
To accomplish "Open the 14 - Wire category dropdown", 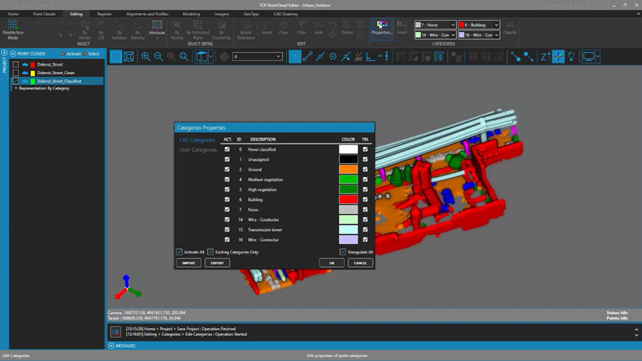I will click(x=435, y=35).
